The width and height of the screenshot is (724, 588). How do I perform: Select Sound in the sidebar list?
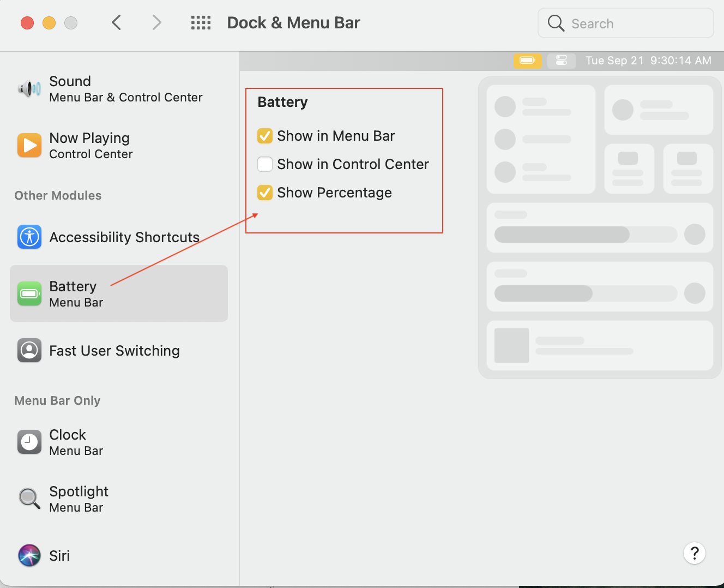click(x=119, y=88)
